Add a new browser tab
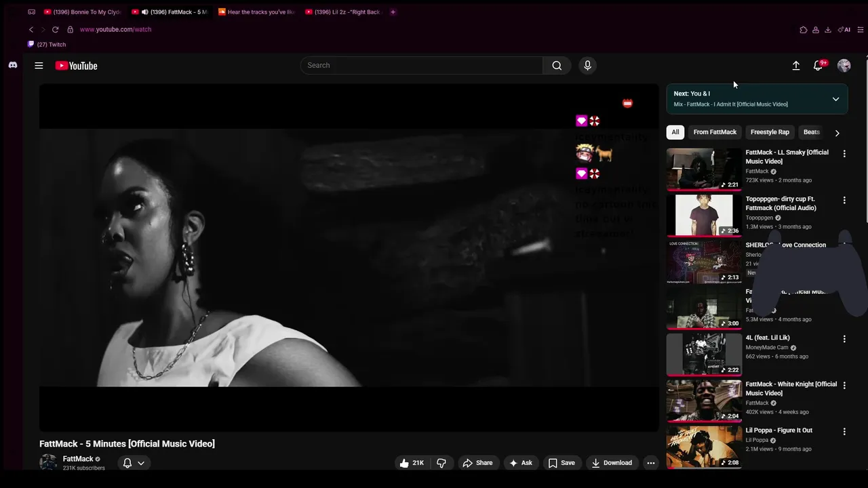868x488 pixels. coord(393,12)
